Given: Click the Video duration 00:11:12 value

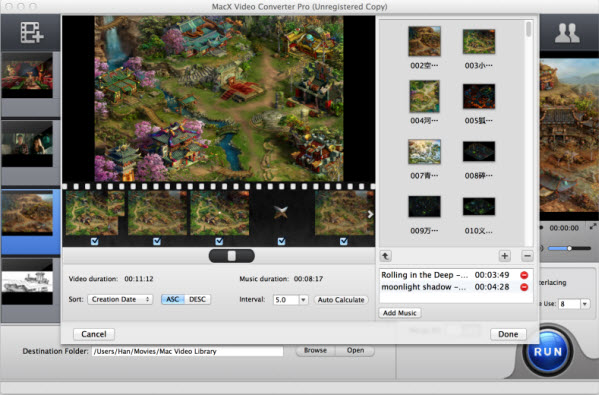Looking at the screenshot, I should pos(139,279).
